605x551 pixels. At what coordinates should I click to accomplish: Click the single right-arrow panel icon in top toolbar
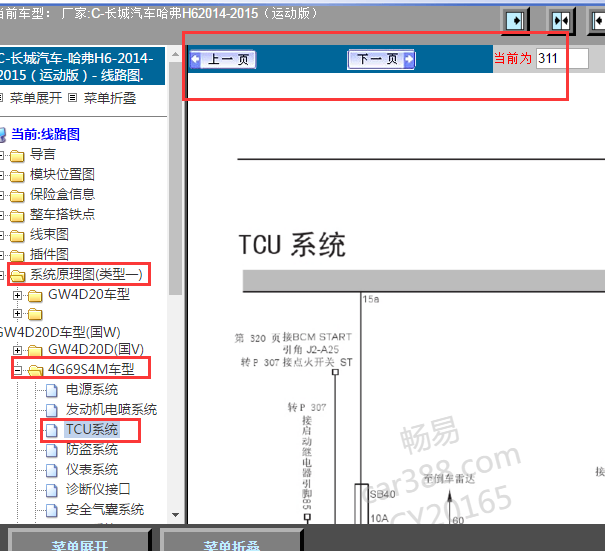click(x=516, y=20)
